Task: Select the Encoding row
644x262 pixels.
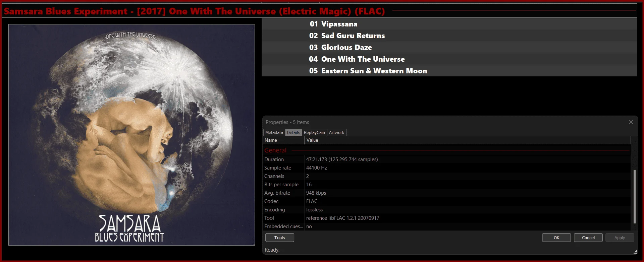Action: tap(447, 210)
